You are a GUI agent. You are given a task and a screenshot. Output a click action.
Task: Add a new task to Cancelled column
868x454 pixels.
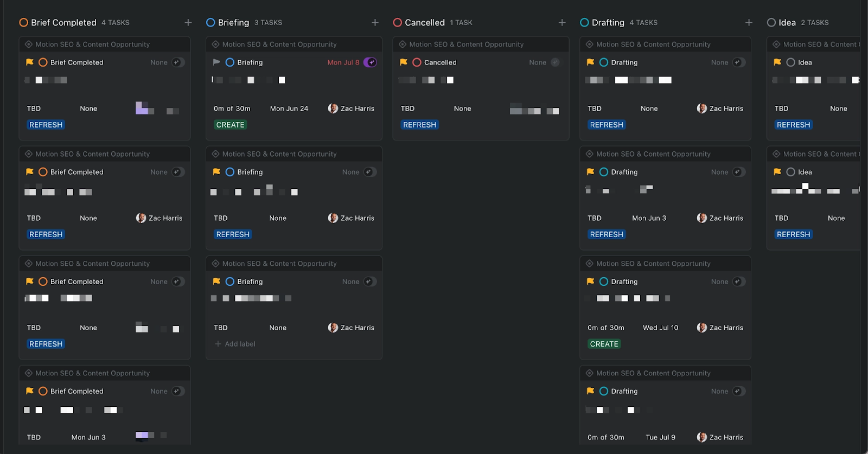(x=562, y=22)
